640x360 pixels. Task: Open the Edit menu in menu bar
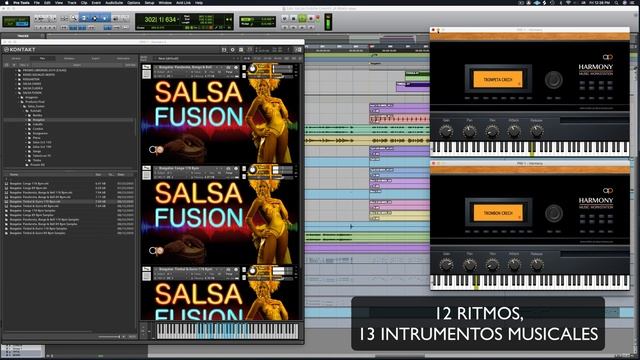click(x=47, y=2)
